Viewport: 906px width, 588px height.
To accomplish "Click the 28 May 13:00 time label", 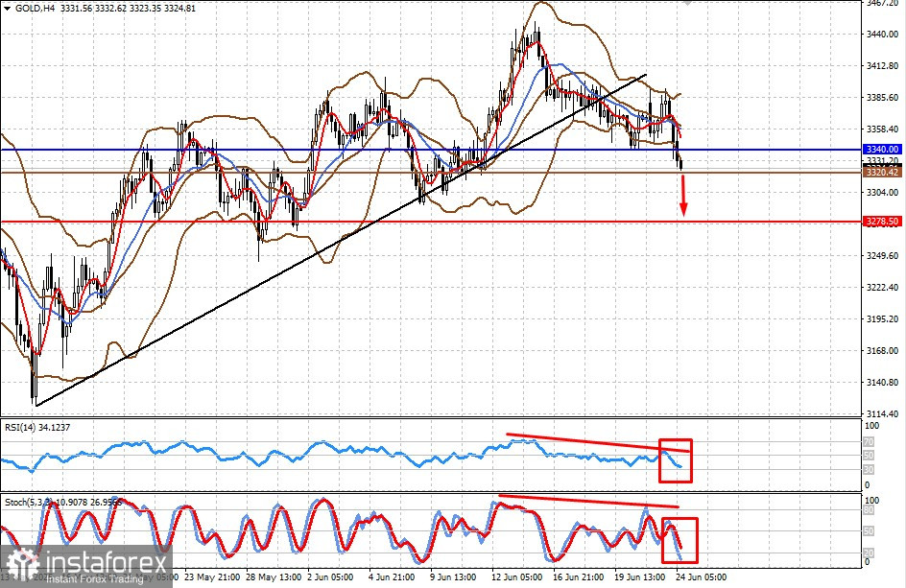I will 275,577.
